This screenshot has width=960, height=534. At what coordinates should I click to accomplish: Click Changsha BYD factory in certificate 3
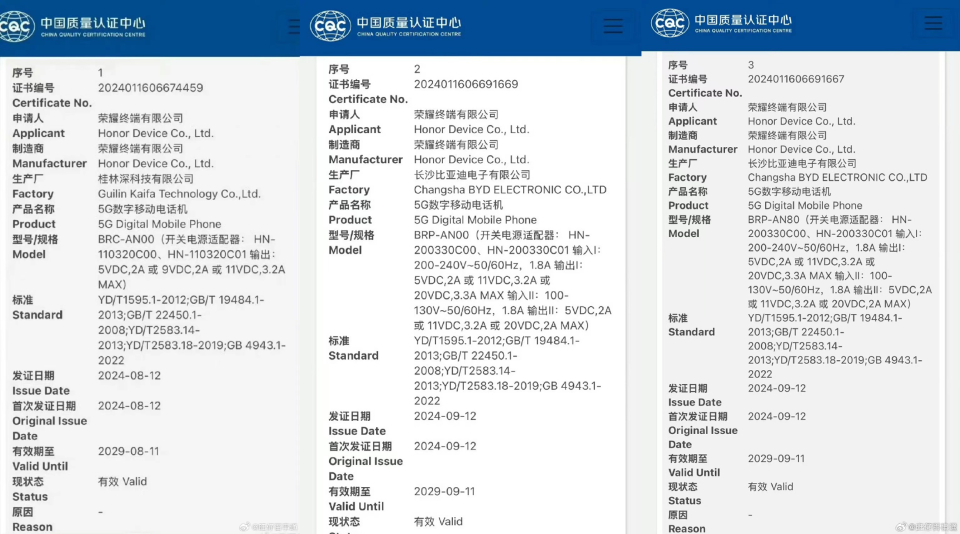point(837,178)
